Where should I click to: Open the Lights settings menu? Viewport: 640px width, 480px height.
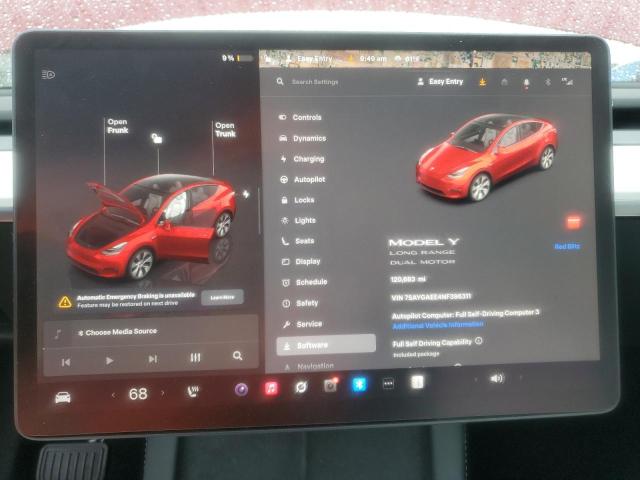click(x=299, y=220)
